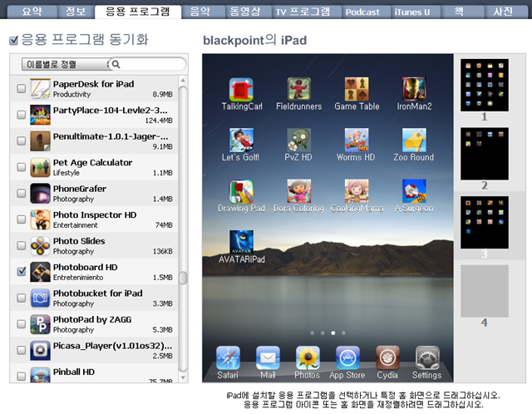Image resolution: width=532 pixels, height=414 pixels.
Task: Click the app list search field
Action: 148,64
